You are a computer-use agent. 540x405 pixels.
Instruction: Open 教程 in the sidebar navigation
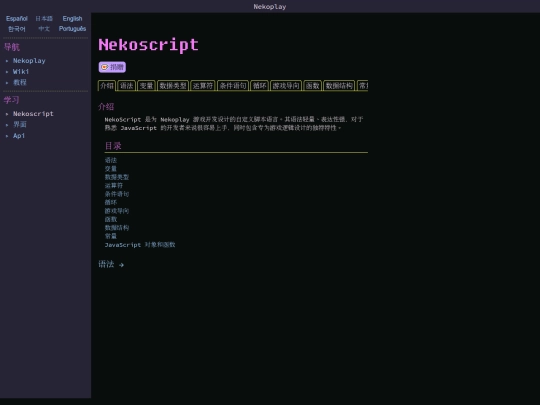[20, 82]
